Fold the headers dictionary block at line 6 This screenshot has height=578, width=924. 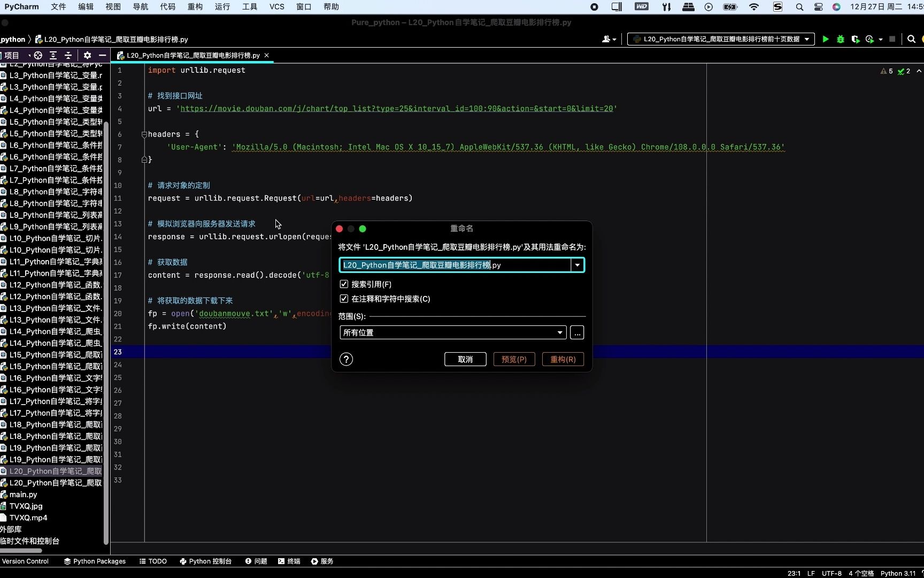pos(144,134)
